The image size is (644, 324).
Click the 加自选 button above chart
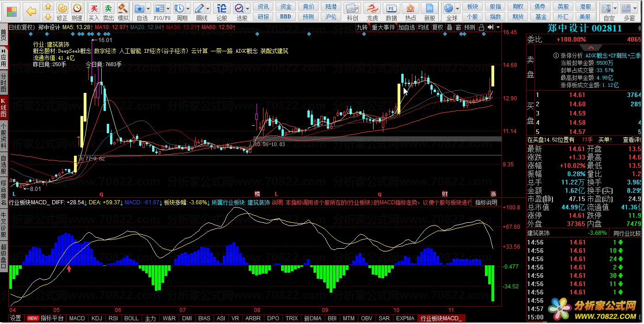(x=406, y=27)
